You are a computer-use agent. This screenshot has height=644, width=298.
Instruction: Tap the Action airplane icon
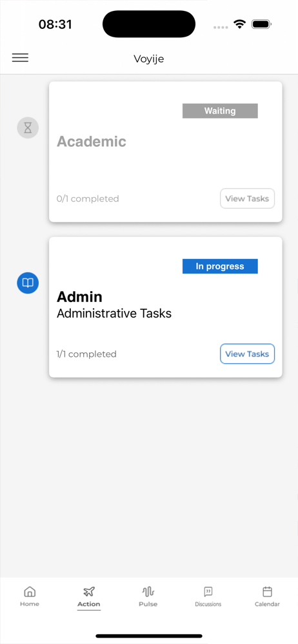[x=89, y=592]
